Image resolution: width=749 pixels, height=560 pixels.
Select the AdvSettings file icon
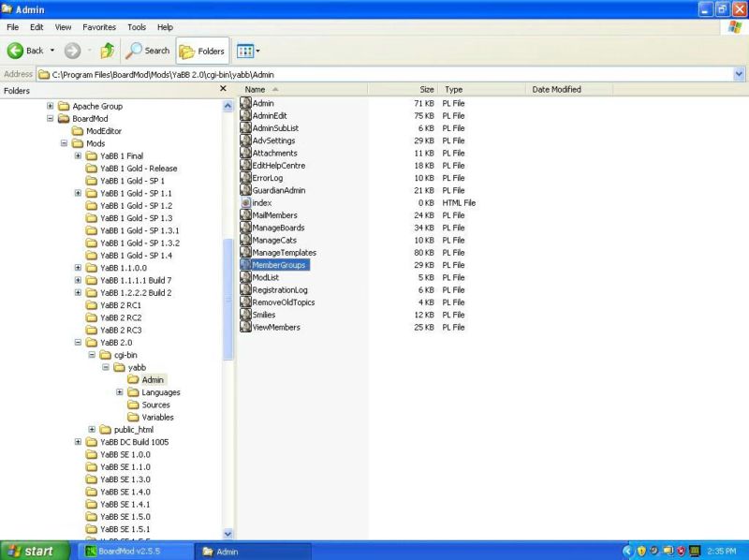245,140
